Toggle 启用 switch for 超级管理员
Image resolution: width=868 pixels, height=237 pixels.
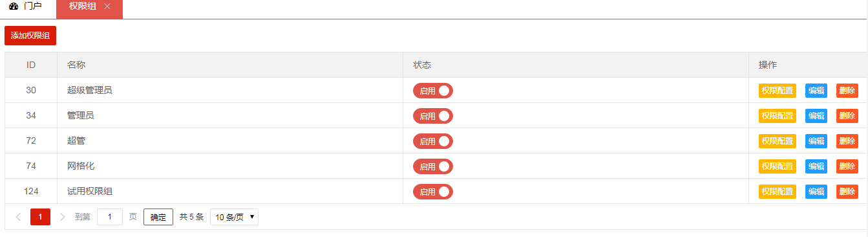point(433,91)
